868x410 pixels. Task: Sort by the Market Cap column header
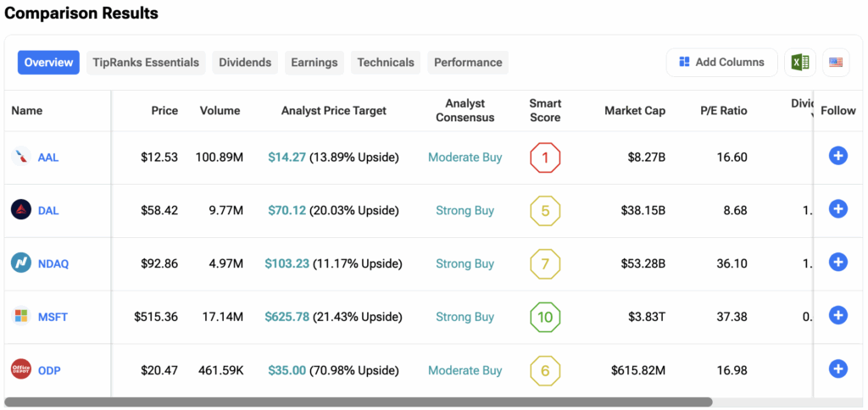tap(634, 111)
